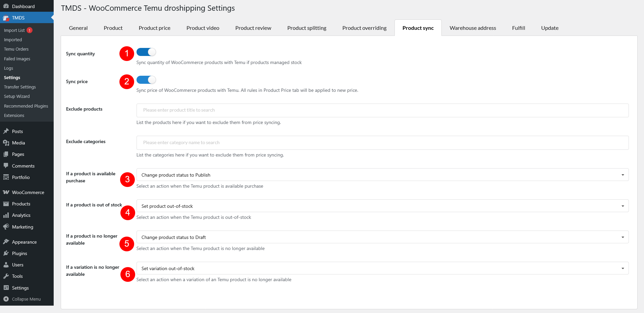Click the Products menu label
644x313 pixels.
coord(21,204)
